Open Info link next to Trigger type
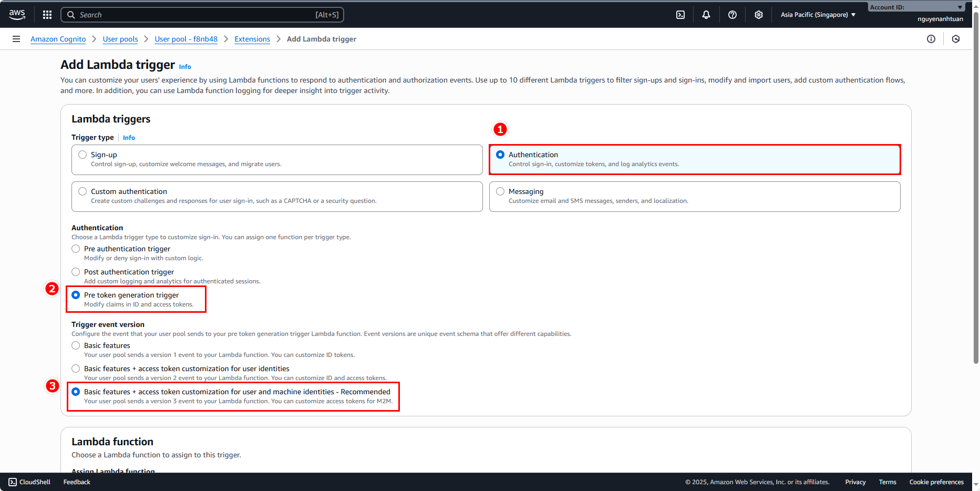 pos(129,138)
